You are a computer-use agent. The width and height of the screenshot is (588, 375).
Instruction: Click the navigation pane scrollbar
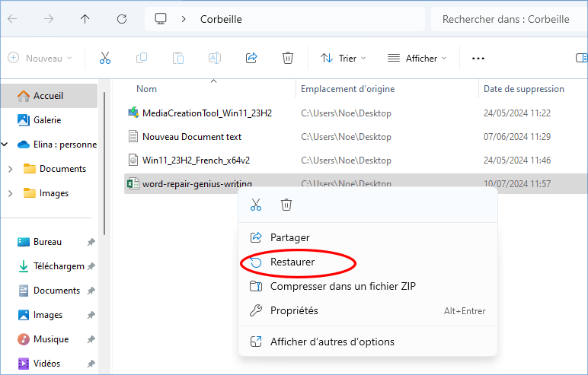(x=104, y=163)
